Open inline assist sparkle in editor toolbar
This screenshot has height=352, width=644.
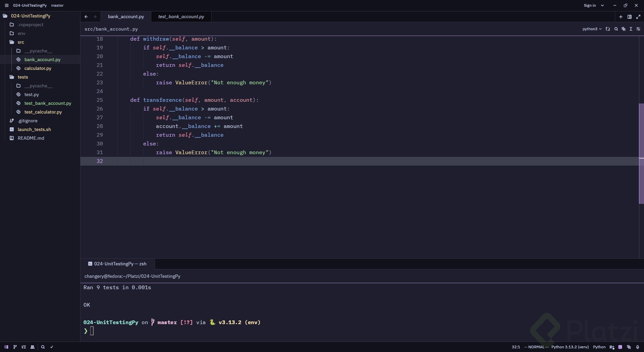pos(624,29)
